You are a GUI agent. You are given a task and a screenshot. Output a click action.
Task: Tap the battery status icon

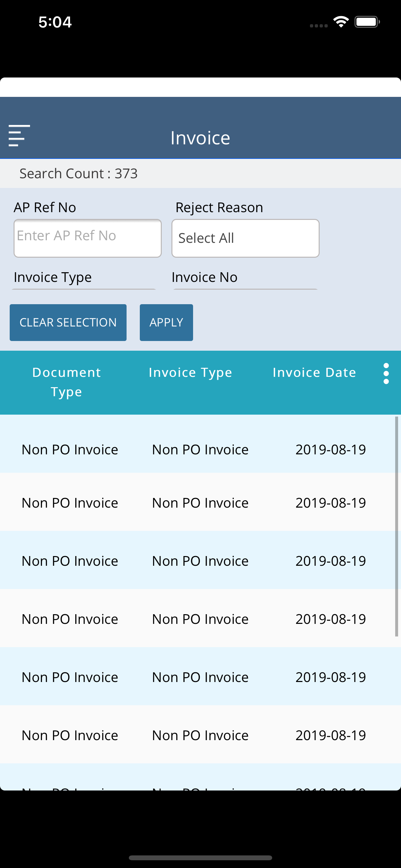pyautogui.click(x=367, y=22)
